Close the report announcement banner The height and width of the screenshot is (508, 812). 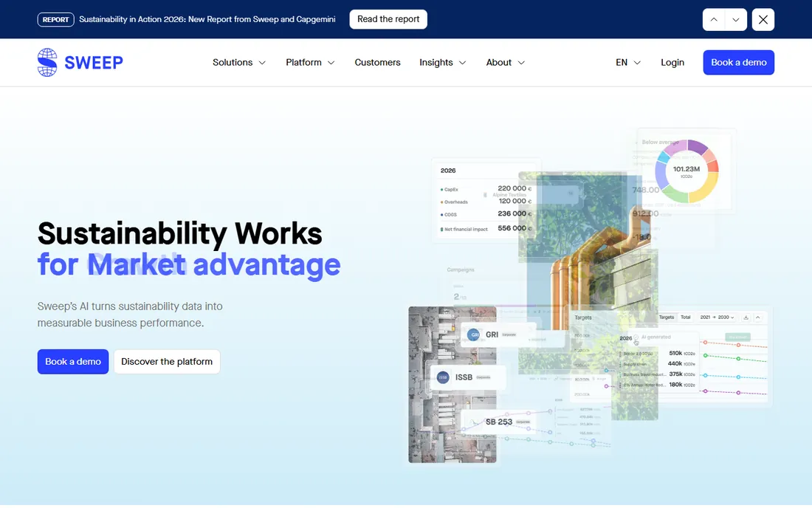tap(763, 20)
